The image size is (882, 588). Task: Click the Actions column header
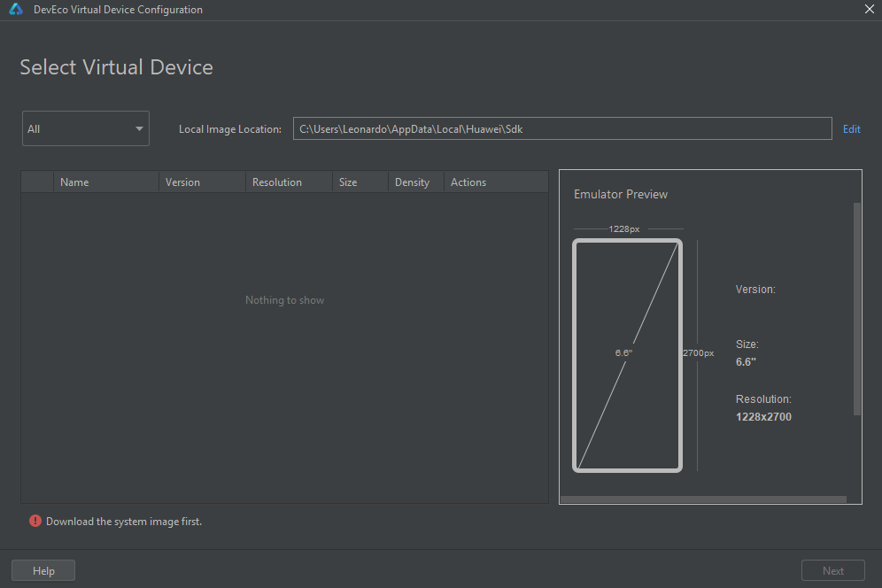click(x=496, y=182)
